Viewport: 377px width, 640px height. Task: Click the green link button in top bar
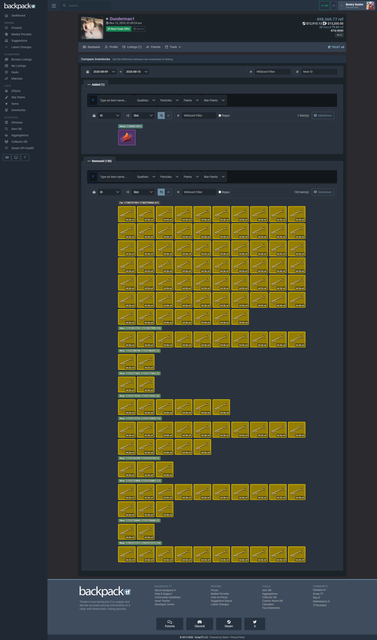[x=324, y=6]
